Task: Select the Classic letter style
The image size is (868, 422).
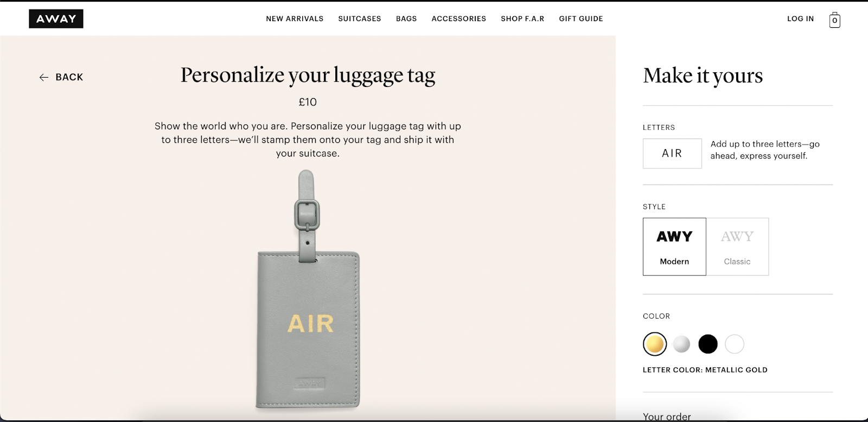Action: (737, 247)
